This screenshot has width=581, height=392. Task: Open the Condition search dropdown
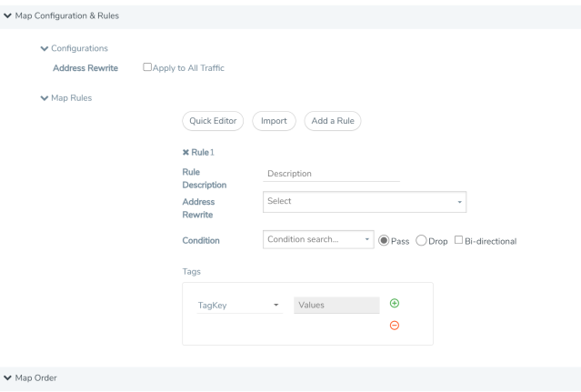pyautogui.click(x=318, y=239)
